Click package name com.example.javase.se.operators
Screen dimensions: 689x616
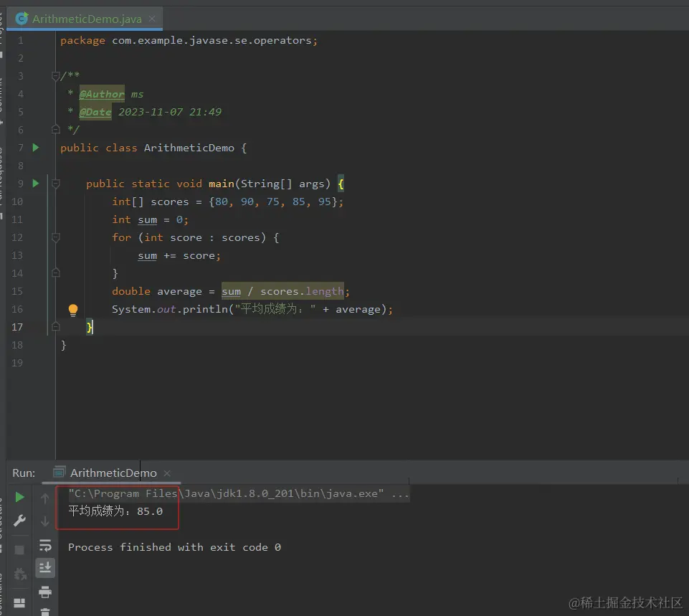point(212,40)
